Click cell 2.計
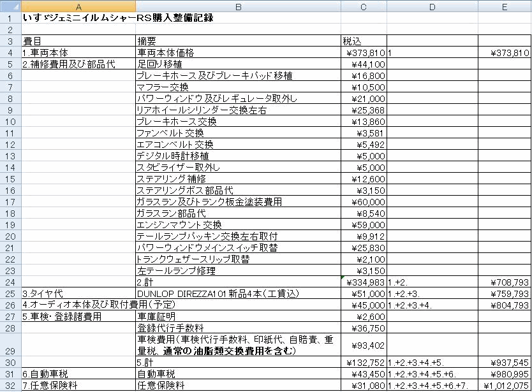This screenshot has height=392, width=532. click(238, 282)
